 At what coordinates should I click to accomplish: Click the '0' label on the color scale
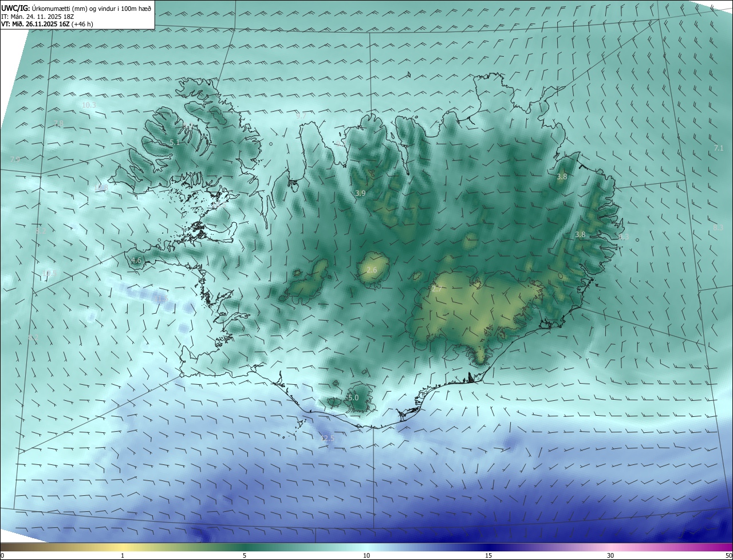point(2,555)
